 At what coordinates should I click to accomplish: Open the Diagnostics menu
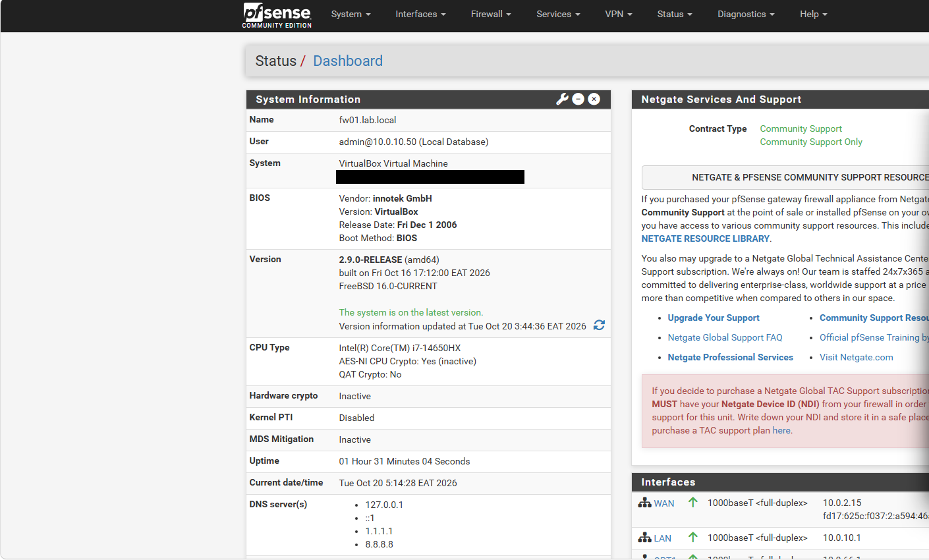click(746, 14)
